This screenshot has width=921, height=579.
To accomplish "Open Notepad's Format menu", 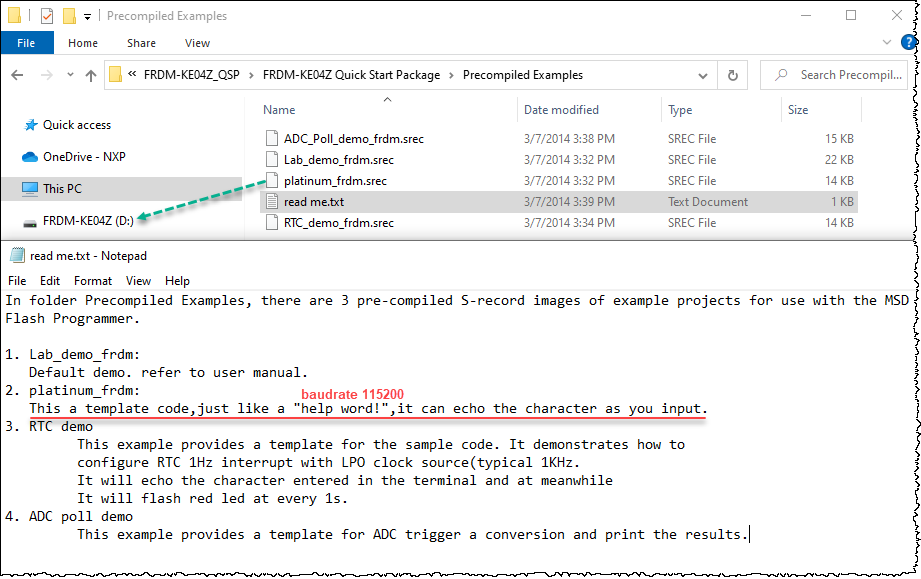I will (x=92, y=280).
